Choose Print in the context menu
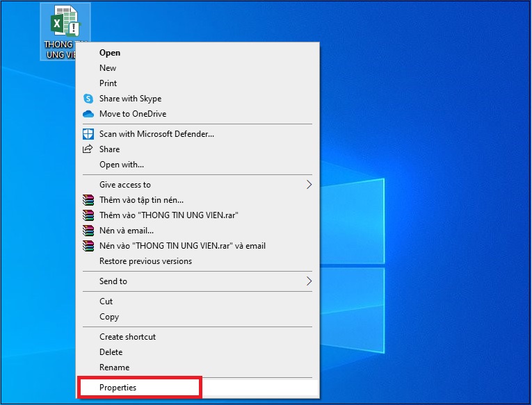 point(108,83)
